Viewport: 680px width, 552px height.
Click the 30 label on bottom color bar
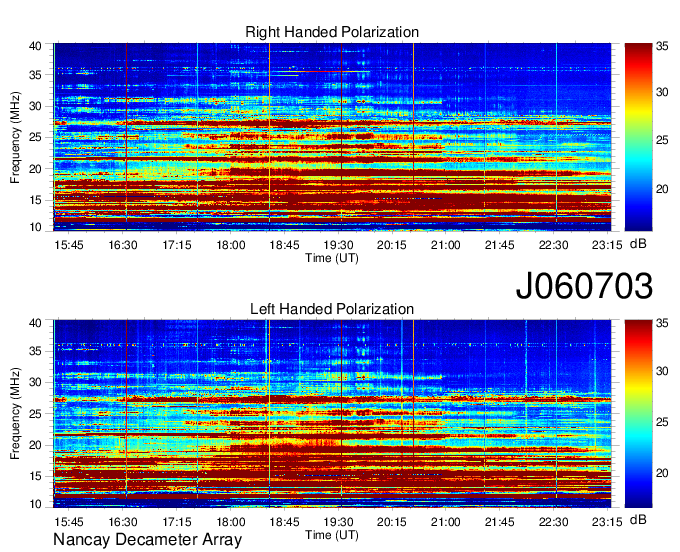tap(662, 371)
